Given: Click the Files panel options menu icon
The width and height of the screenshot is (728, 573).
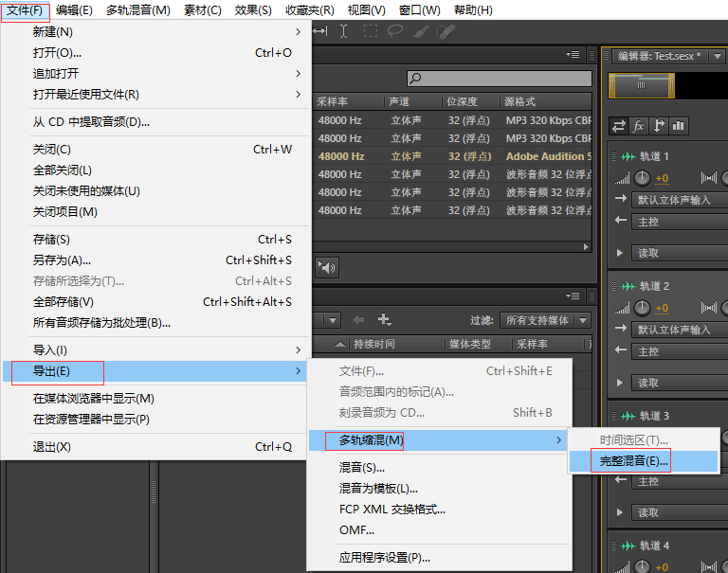Looking at the screenshot, I should click(x=573, y=55).
